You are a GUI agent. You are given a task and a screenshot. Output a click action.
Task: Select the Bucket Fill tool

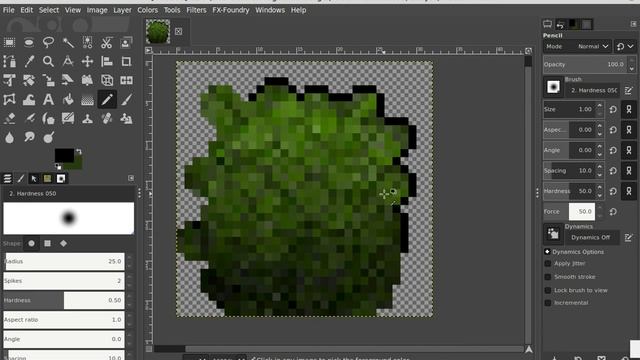pyautogui.click(x=68, y=100)
